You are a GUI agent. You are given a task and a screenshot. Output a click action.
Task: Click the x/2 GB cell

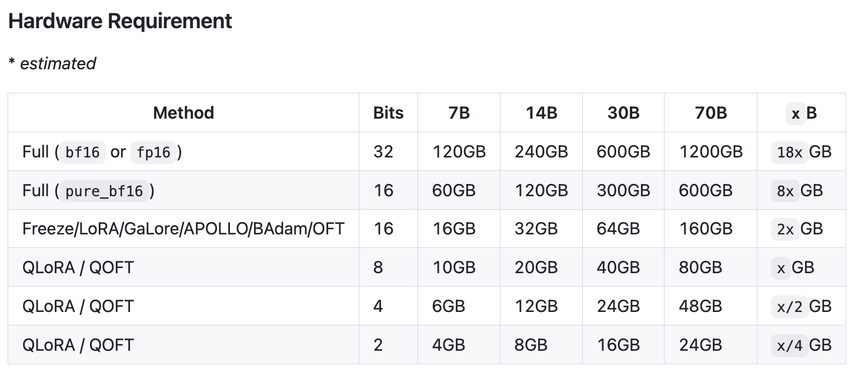(803, 306)
